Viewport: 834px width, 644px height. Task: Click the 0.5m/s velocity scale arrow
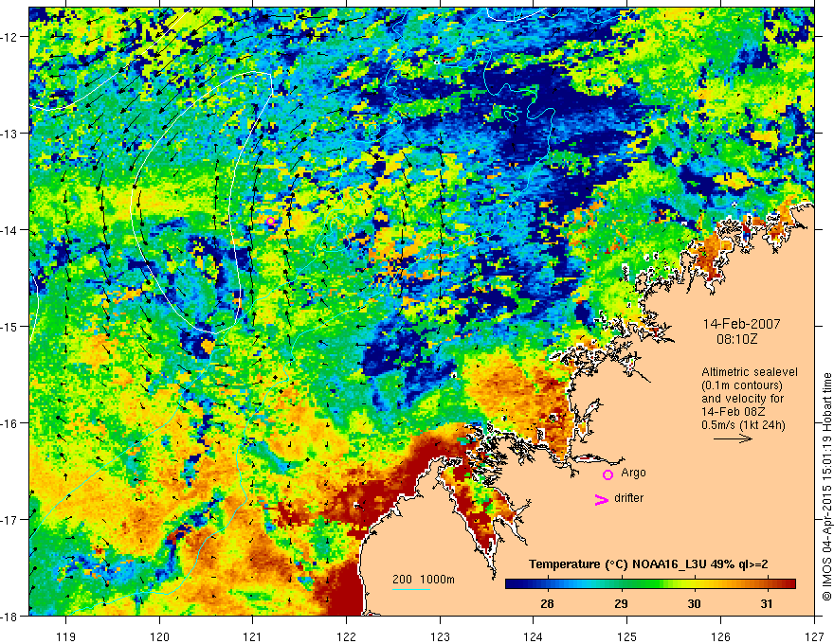coord(733,438)
